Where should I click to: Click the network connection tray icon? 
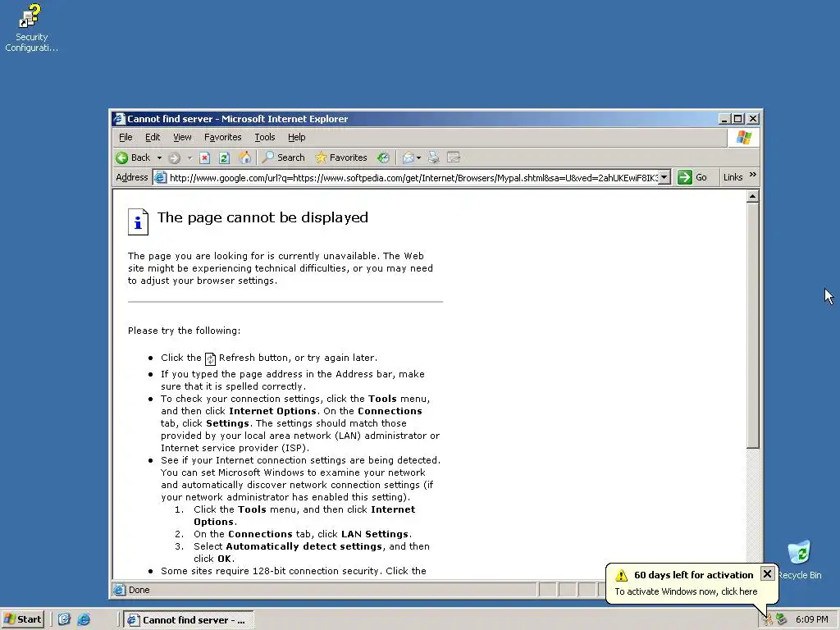[x=782, y=619]
